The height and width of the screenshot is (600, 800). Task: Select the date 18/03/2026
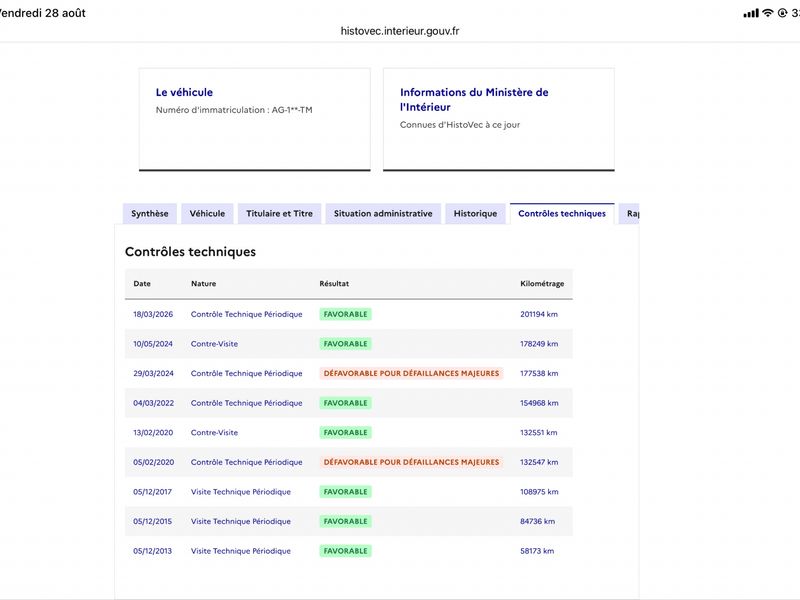coord(153,314)
